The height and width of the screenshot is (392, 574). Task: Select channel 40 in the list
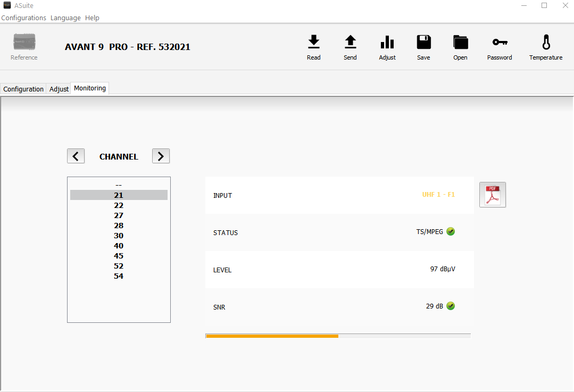[x=119, y=246]
